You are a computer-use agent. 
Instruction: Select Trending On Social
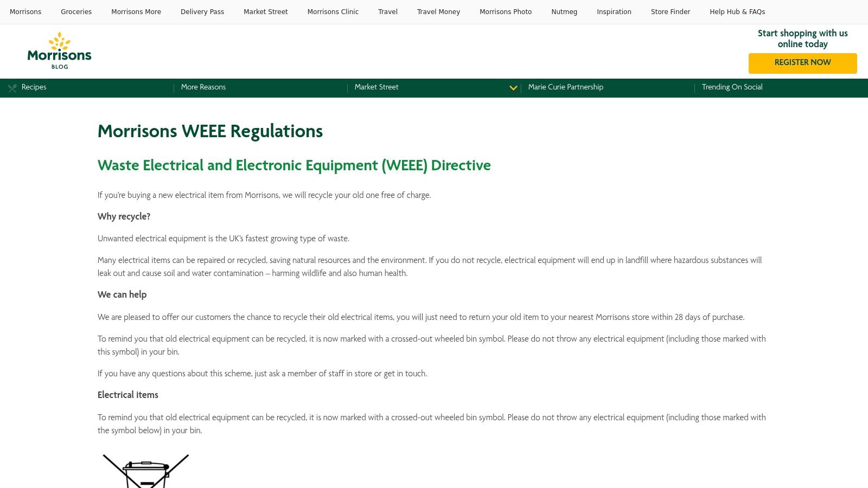(x=732, y=87)
